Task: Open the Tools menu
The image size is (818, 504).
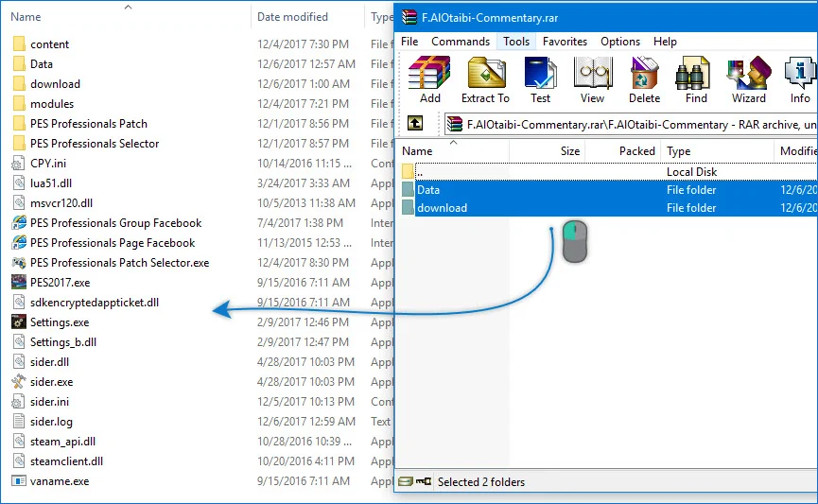Action: point(516,42)
